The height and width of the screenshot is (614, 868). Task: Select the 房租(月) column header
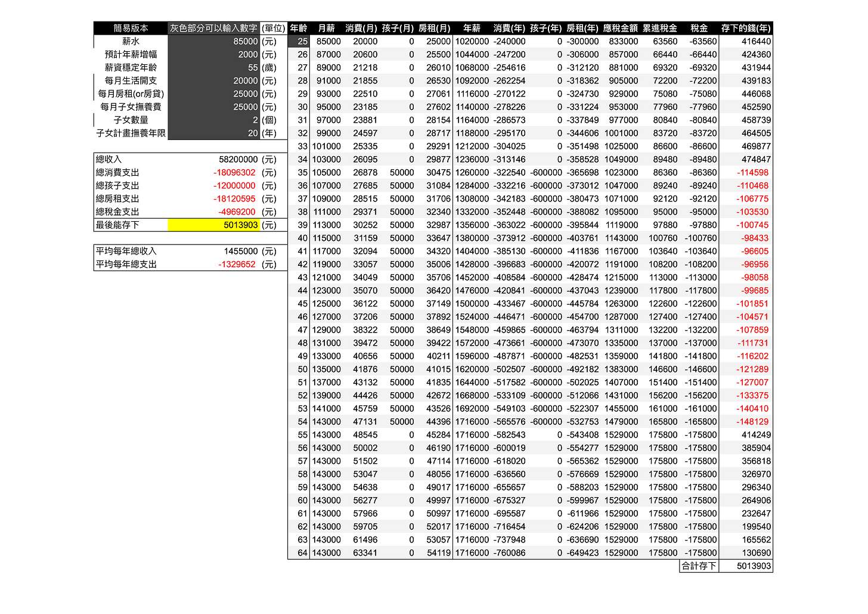pyautogui.click(x=435, y=28)
